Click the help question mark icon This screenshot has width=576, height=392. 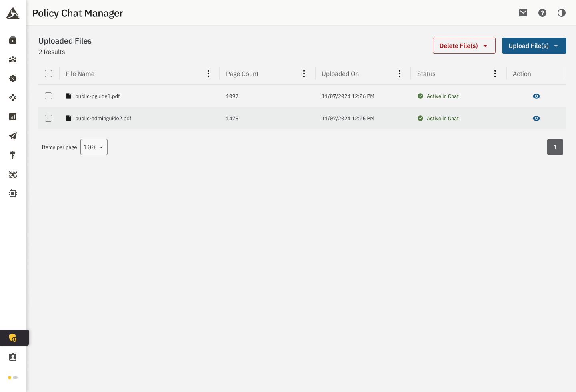tap(542, 12)
